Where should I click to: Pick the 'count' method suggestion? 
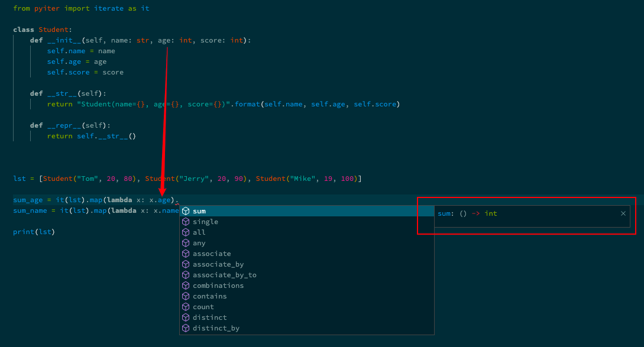[x=307, y=307]
